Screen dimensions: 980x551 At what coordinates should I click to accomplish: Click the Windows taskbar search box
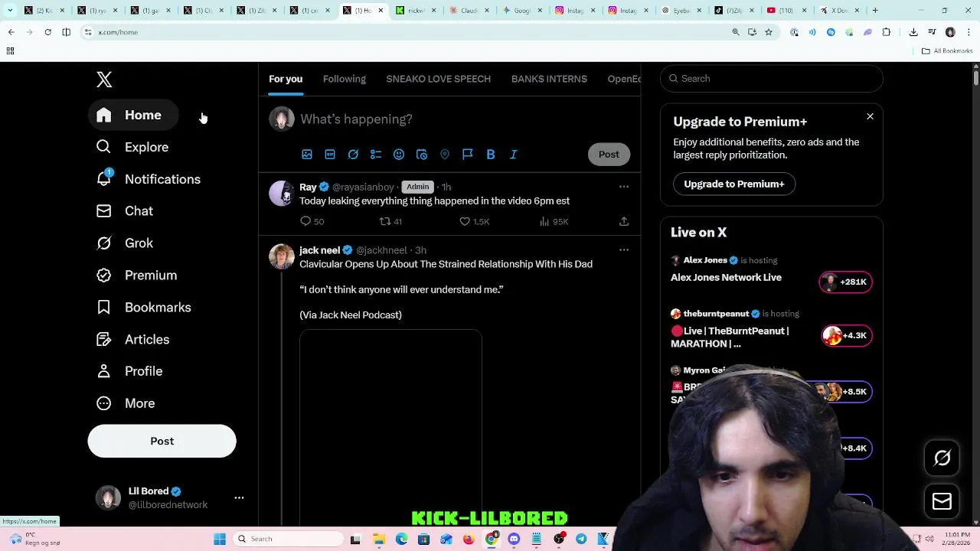click(x=288, y=540)
